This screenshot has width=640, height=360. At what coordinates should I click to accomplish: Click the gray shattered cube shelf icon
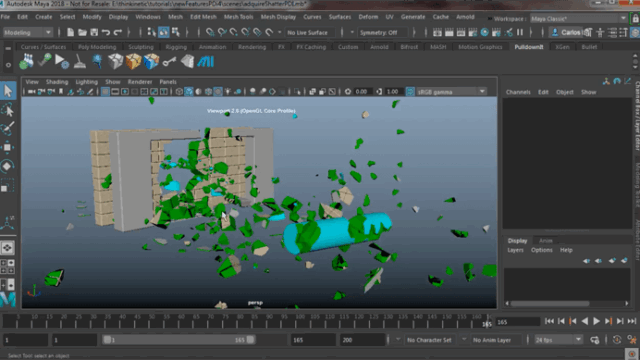pyautogui.click(x=116, y=62)
